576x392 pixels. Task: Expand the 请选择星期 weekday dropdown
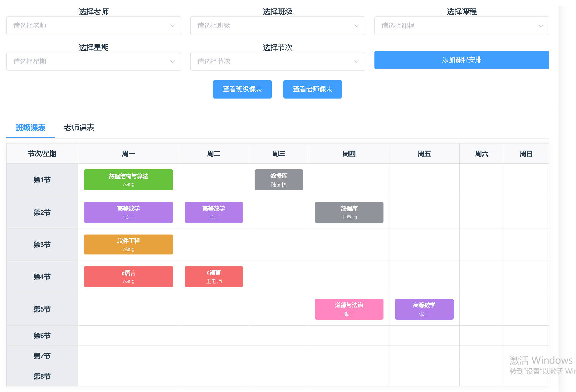click(93, 61)
